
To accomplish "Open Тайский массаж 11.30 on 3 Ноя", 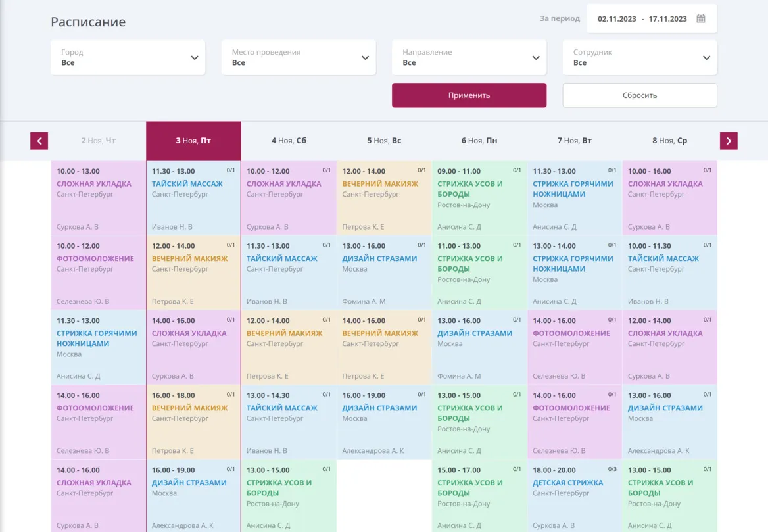I will coord(193,199).
